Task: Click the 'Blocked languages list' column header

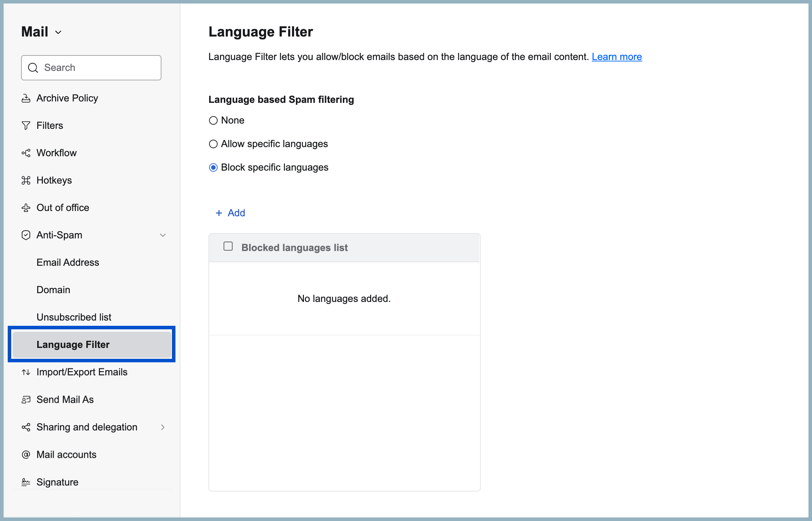Action: pyautogui.click(x=294, y=248)
